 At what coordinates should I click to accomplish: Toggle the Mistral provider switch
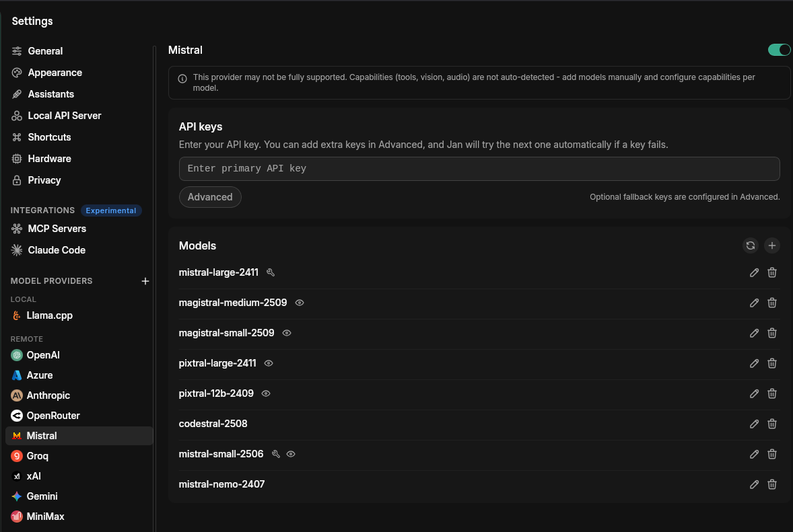(x=779, y=50)
